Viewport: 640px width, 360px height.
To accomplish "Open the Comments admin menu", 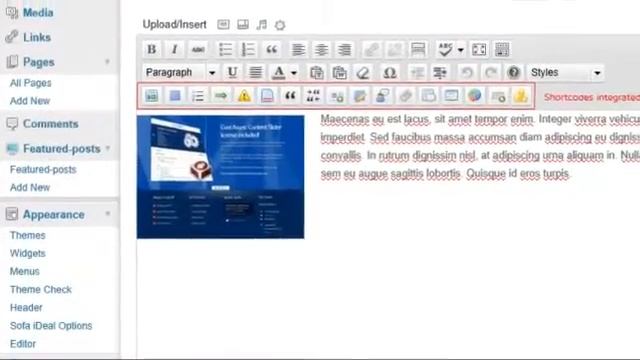I will 51,124.
